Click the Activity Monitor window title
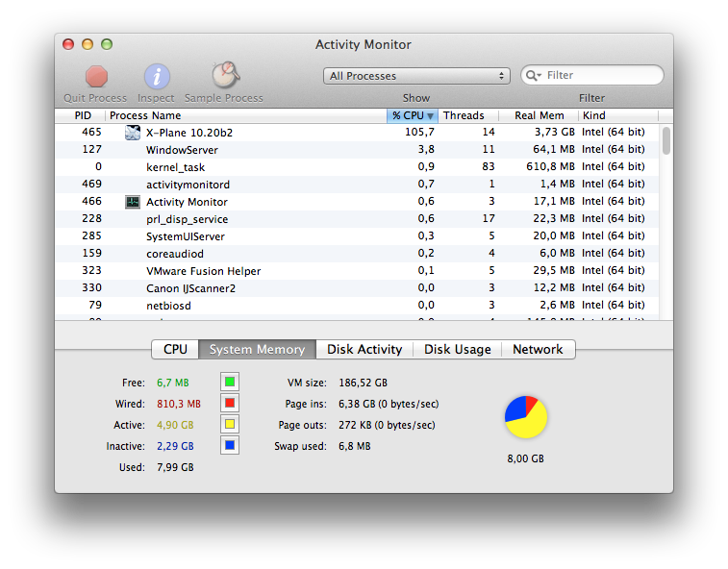Screen dimensions: 728x569 tap(364, 44)
